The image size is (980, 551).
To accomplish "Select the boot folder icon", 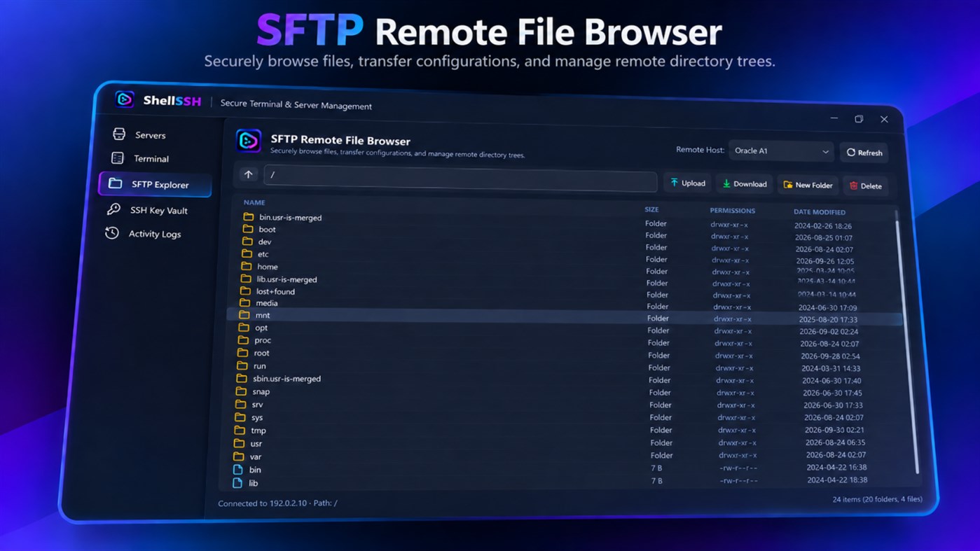I will [248, 229].
